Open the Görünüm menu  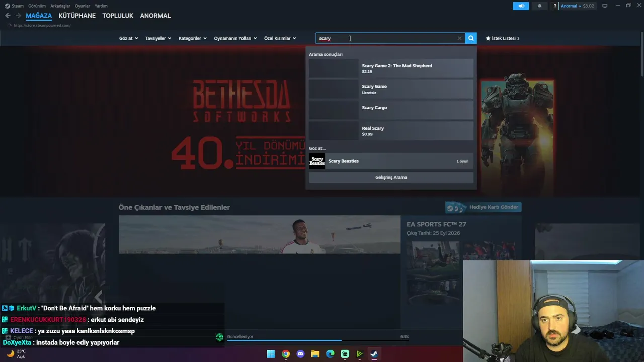tap(37, 6)
